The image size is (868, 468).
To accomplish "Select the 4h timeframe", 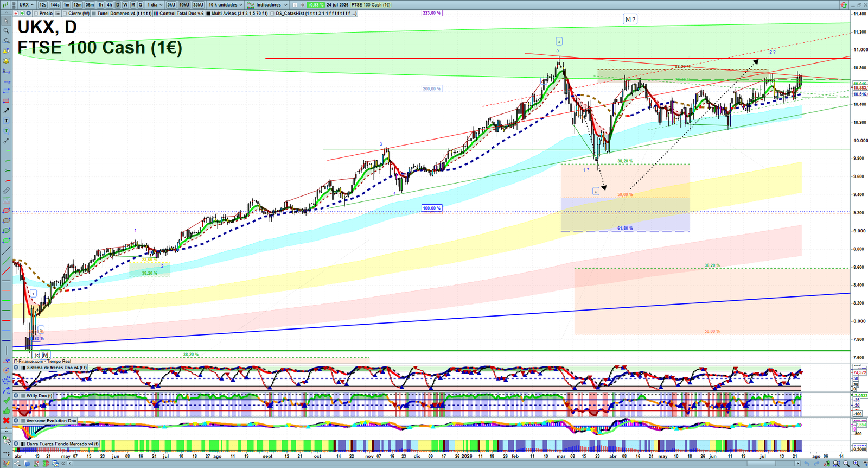I will [109, 4].
